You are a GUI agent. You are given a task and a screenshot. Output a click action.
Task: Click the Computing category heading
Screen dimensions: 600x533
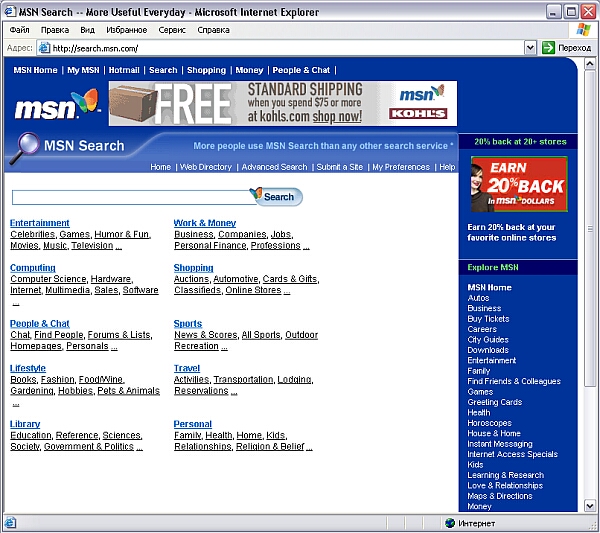tap(32, 268)
